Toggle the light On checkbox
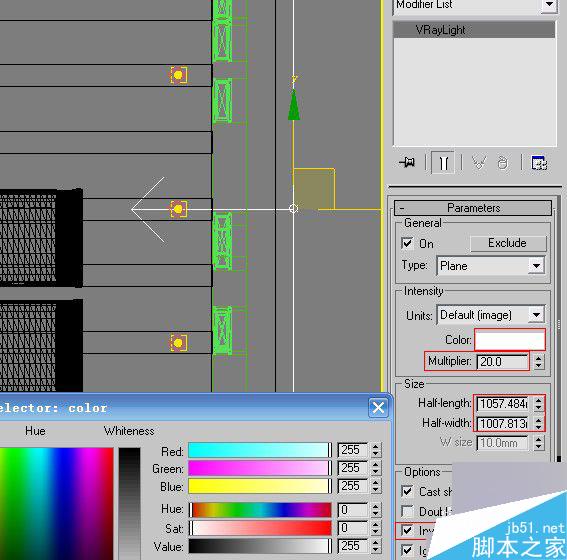Screen dimensions: 567x560 coord(407,243)
